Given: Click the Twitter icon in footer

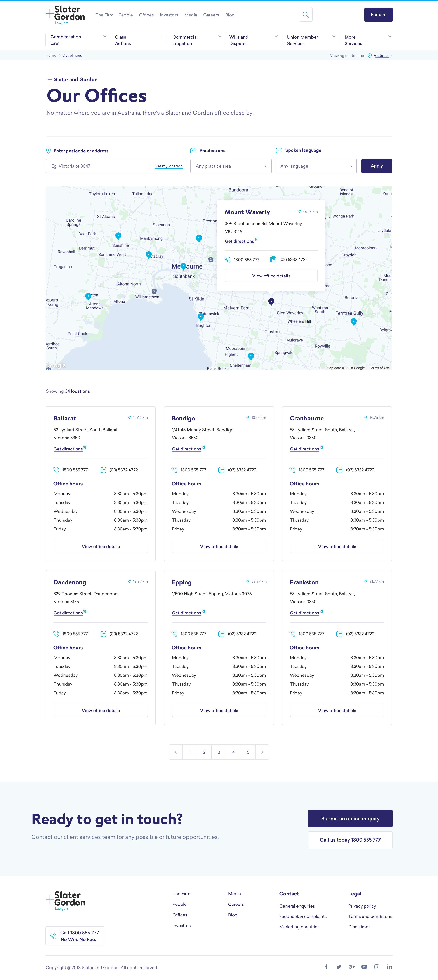Looking at the screenshot, I should tap(339, 967).
